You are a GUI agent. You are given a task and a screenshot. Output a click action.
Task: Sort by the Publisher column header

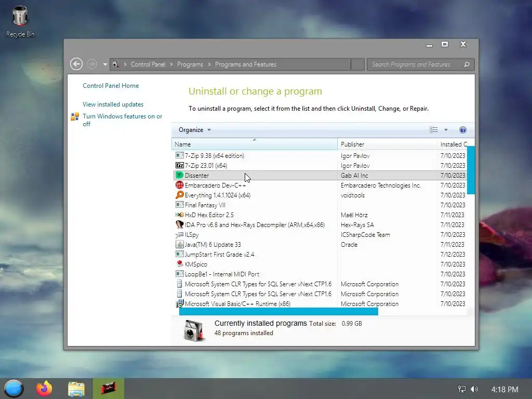pyautogui.click(x=387, y=144)
